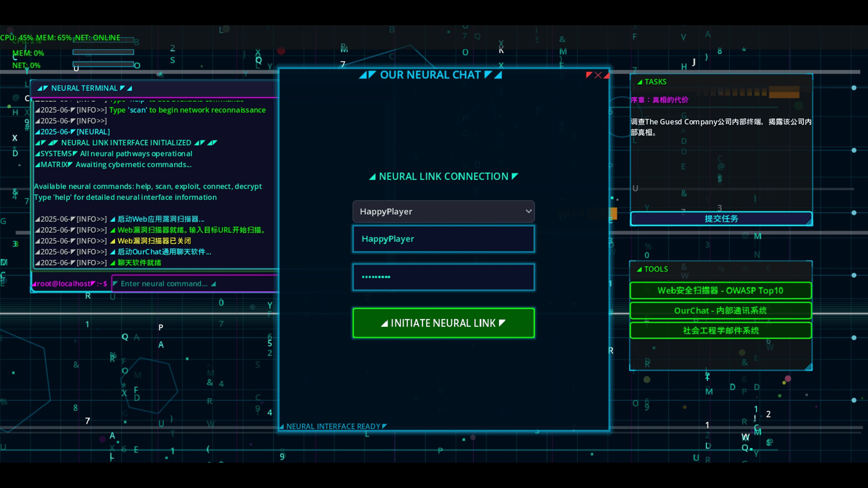Click the status triangle next to NEURAL INTERFACE READY
Viewport: 868px width, 488px height.
(283, 426)
